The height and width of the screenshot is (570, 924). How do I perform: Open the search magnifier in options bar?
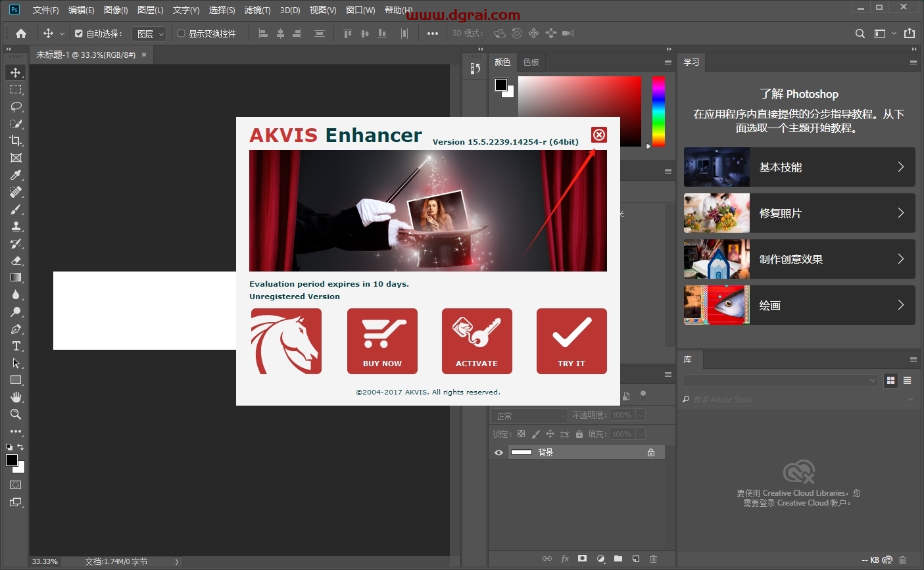pyautogui.click(x=860, y=34)
